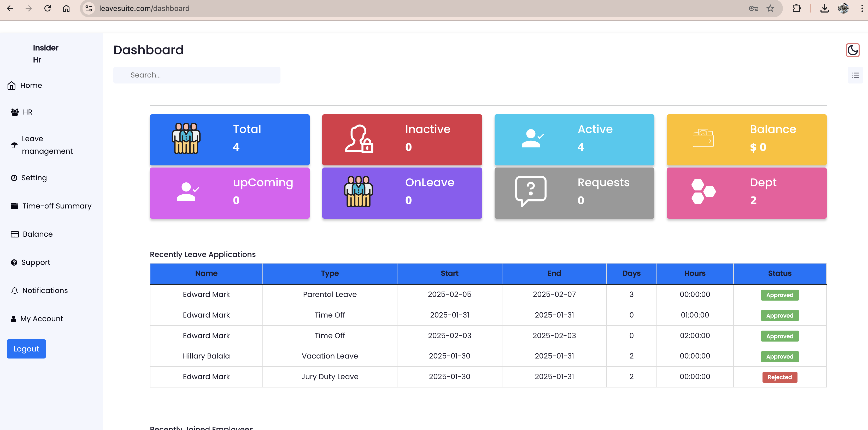Click the Home house icon in sidebar
The image size is (868, 430).
(11, 86)
